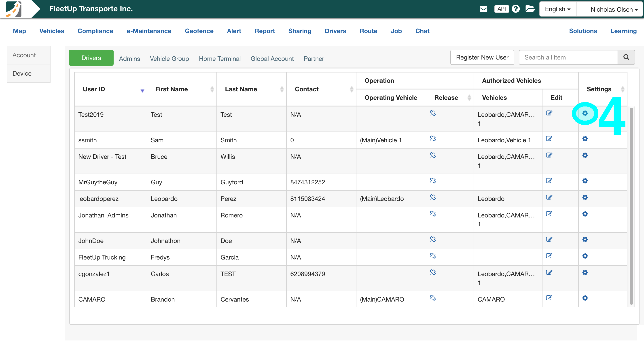Open settings gear for leobardoperez

point(585,197)
